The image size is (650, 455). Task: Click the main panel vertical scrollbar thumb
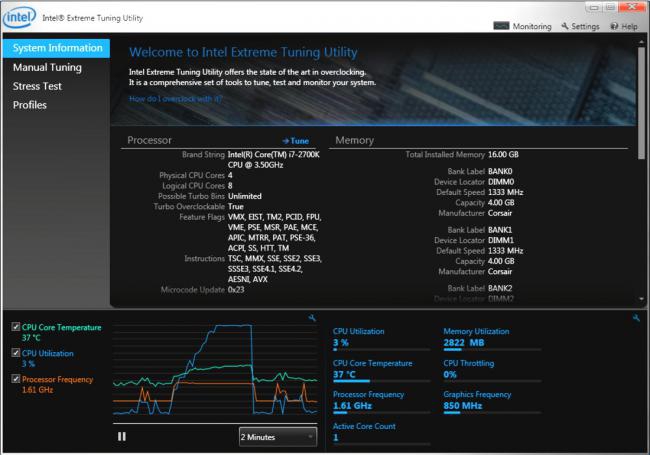(641, 103)
